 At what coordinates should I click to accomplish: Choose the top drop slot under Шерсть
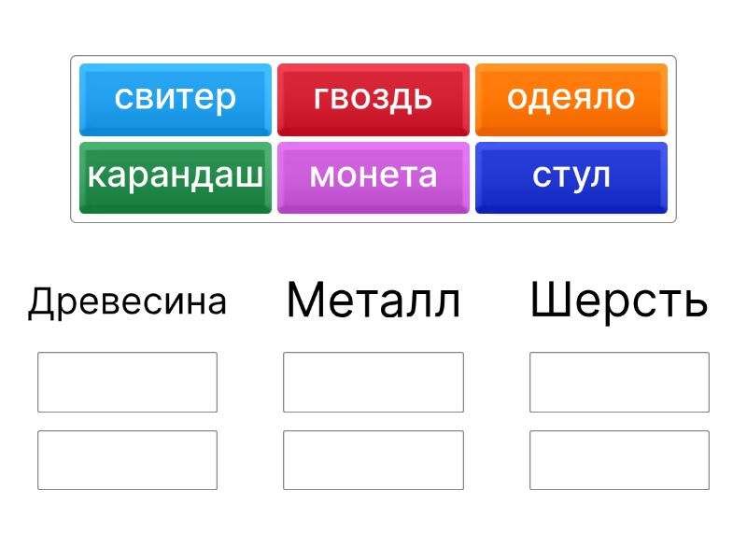point(619,382)
